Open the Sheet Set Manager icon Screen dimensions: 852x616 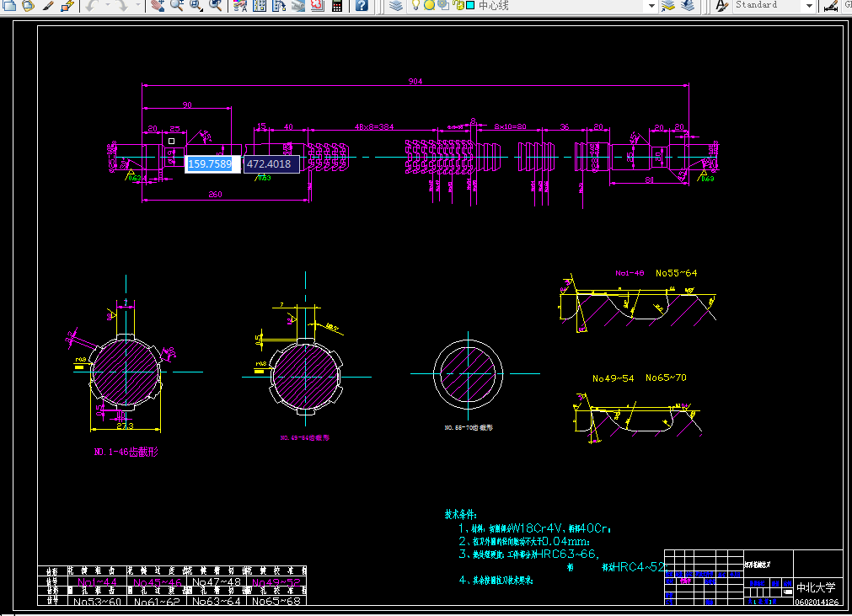point(298,5)
